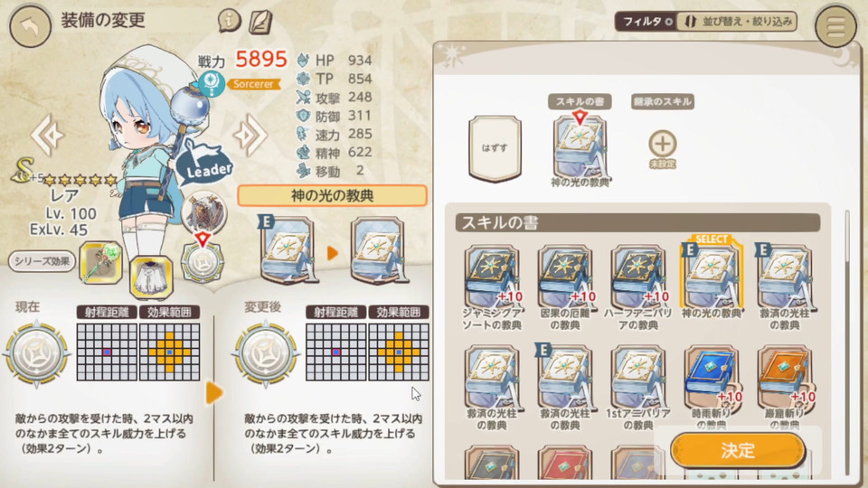
Task: Switch to next character with right arrow
Action: (x=250, y=135)
